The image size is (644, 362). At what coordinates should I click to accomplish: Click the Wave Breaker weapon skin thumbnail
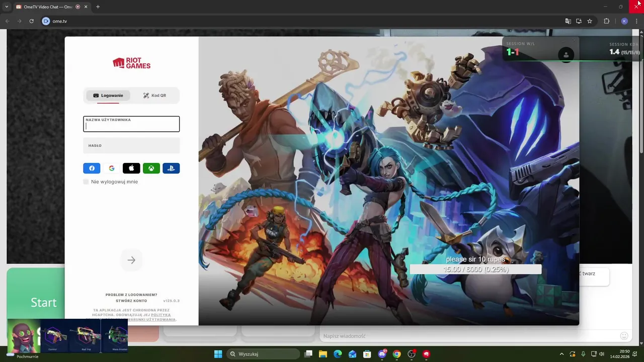point(115,336)
